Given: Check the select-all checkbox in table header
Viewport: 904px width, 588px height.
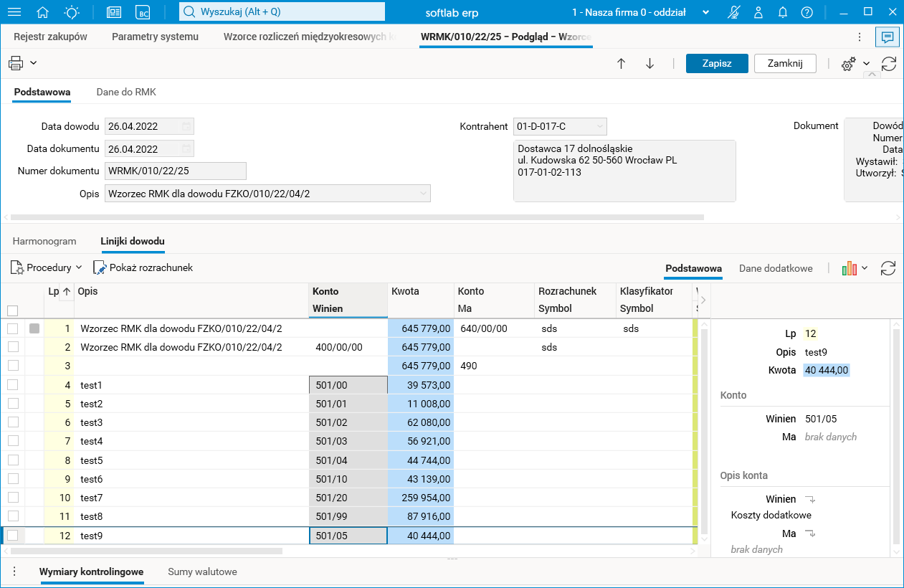Looking at the screenshot, I should click(x=12, y=310).
